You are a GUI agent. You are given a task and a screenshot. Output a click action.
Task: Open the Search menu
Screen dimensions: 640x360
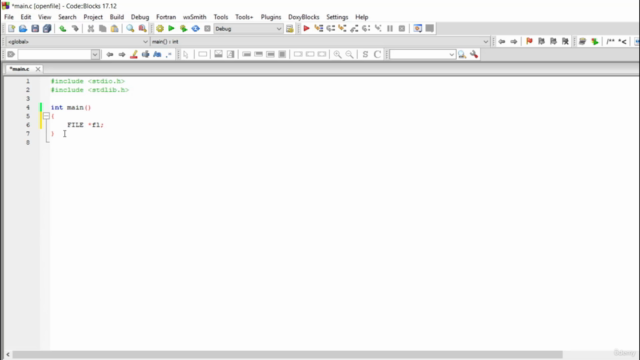pos(67,17)
